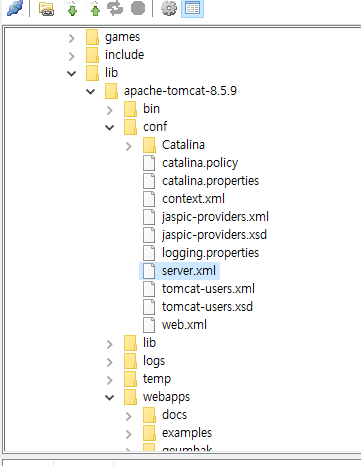Click the upload green up-arrow icon
This screenshot has height=466, width=361.
(95, 9)
